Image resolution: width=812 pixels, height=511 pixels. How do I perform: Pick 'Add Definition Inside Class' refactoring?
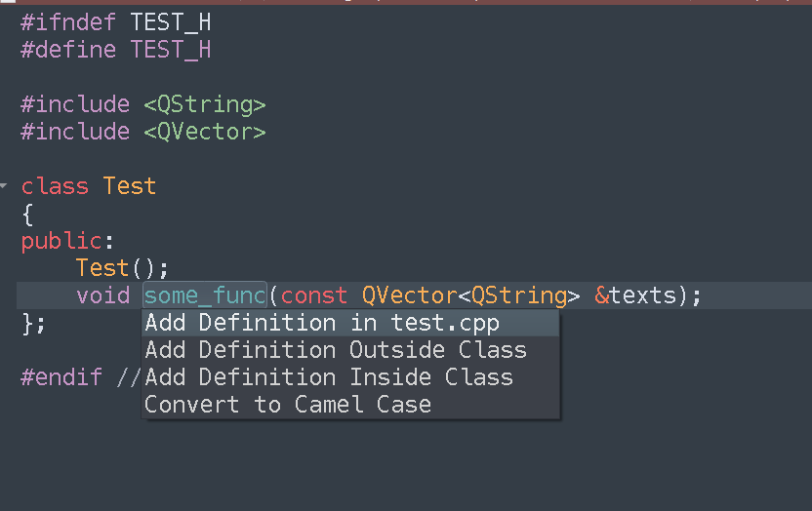329,377
